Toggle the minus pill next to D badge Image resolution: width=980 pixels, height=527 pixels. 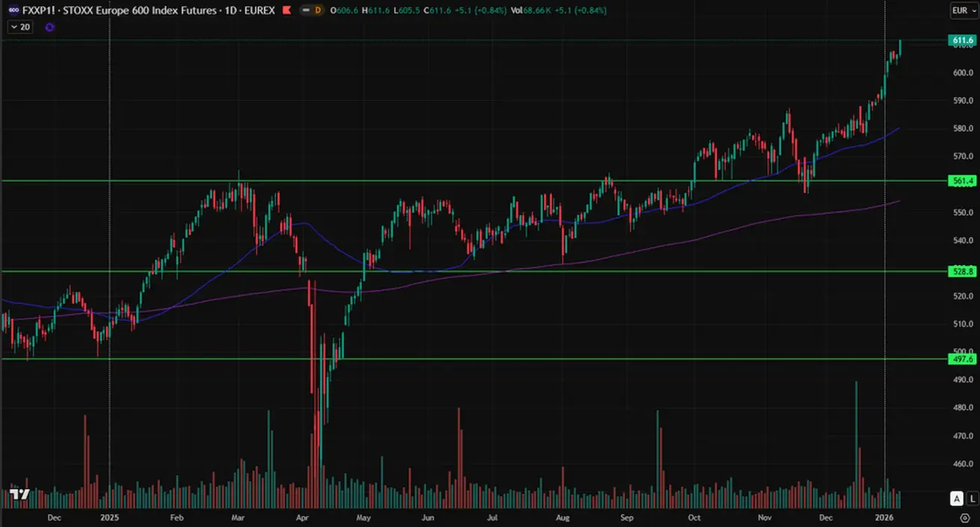pyautogui.click(x=305, y=11)
